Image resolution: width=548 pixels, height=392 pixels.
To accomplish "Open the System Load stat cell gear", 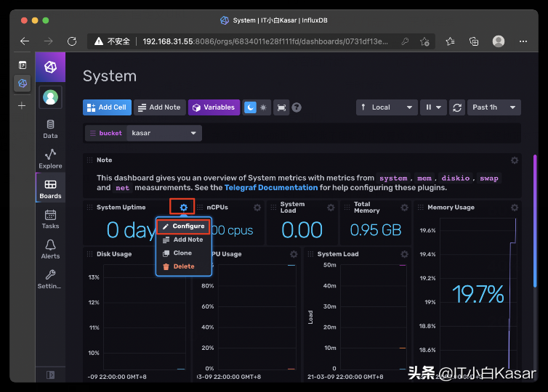I will point(331,208).
